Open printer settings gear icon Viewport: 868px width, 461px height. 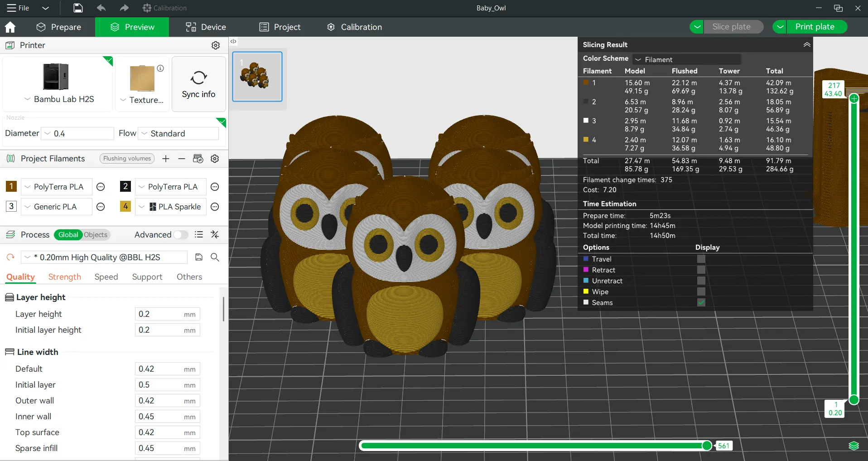click(x=216, y=45)
